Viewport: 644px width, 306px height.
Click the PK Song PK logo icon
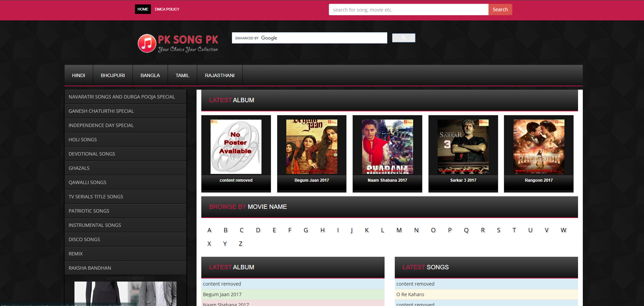click(147, 43)
